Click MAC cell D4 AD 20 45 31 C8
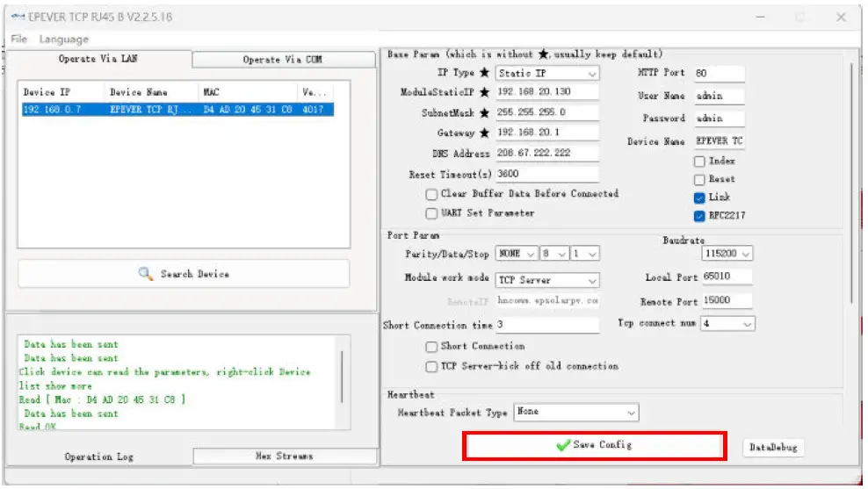868x489 pixels. tap(248, 110)
